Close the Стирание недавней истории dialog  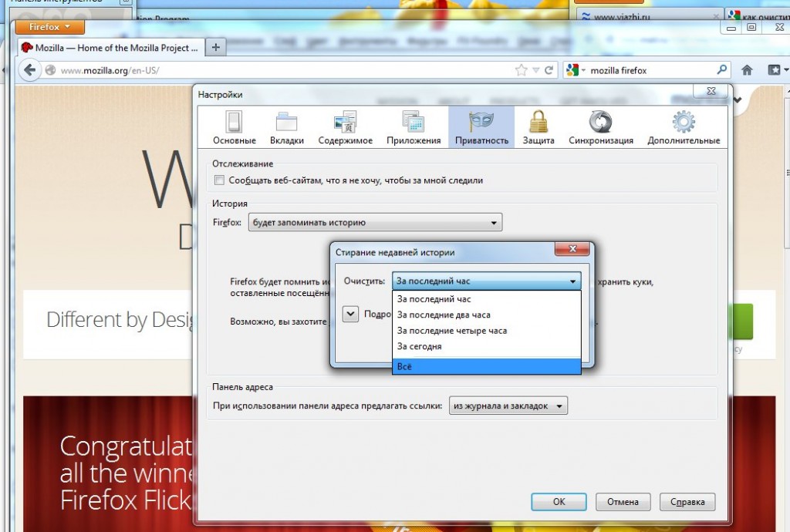pyautogui.click(x=572, y=248)
